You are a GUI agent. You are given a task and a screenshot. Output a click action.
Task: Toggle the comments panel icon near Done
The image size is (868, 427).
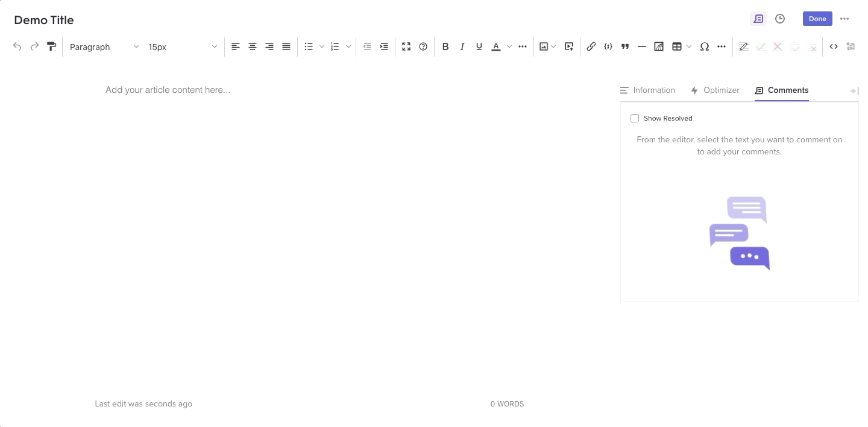click(758, 19)
